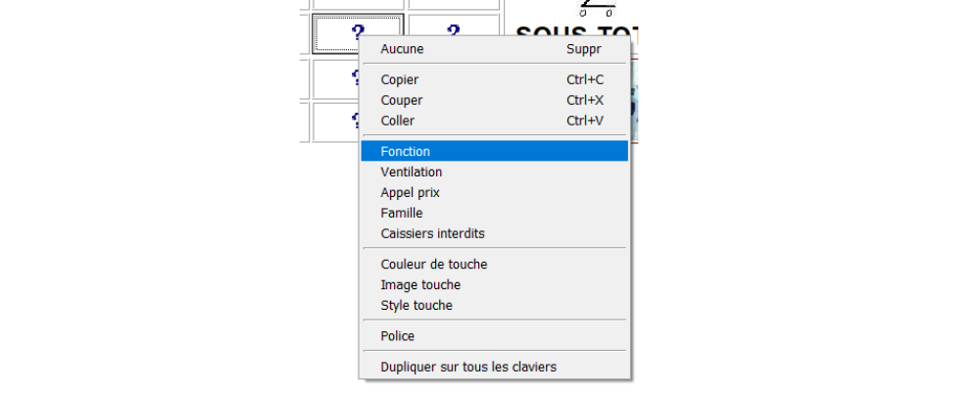Select Aucune to clear the key
This screenshot has width=980, height=397.
click(402, 48)
